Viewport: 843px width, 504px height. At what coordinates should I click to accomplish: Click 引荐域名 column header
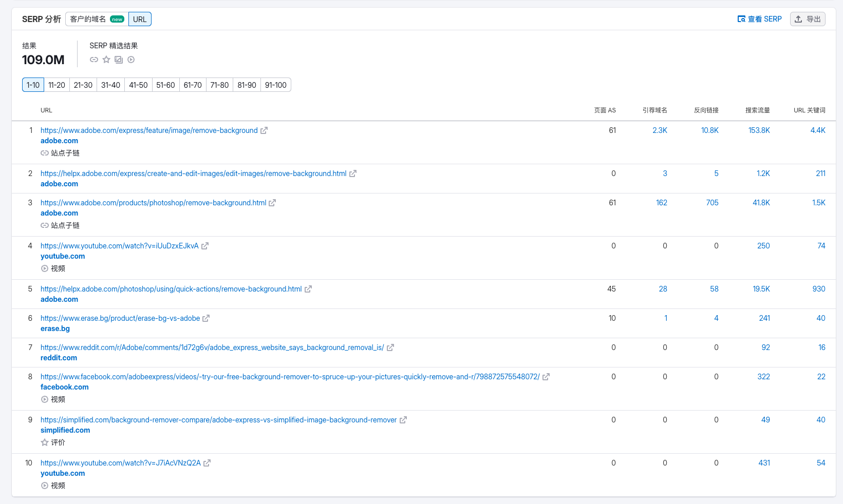click(x=655, y=110)
